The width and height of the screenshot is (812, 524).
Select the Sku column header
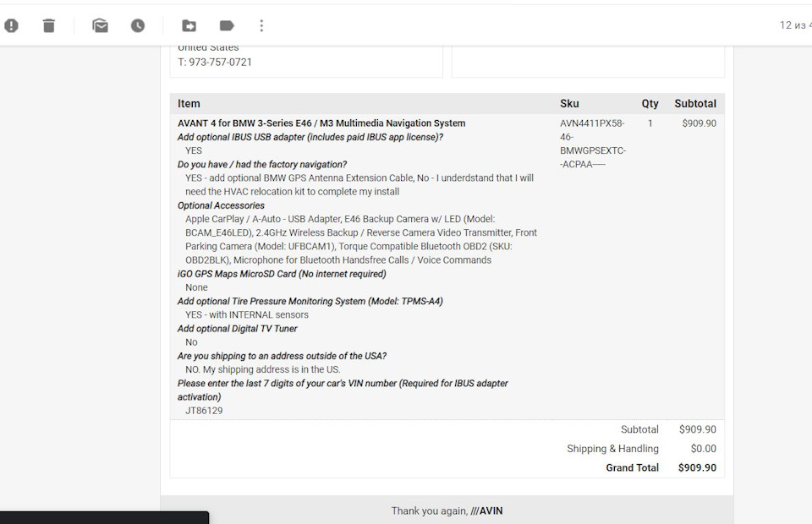click(569, 103)
